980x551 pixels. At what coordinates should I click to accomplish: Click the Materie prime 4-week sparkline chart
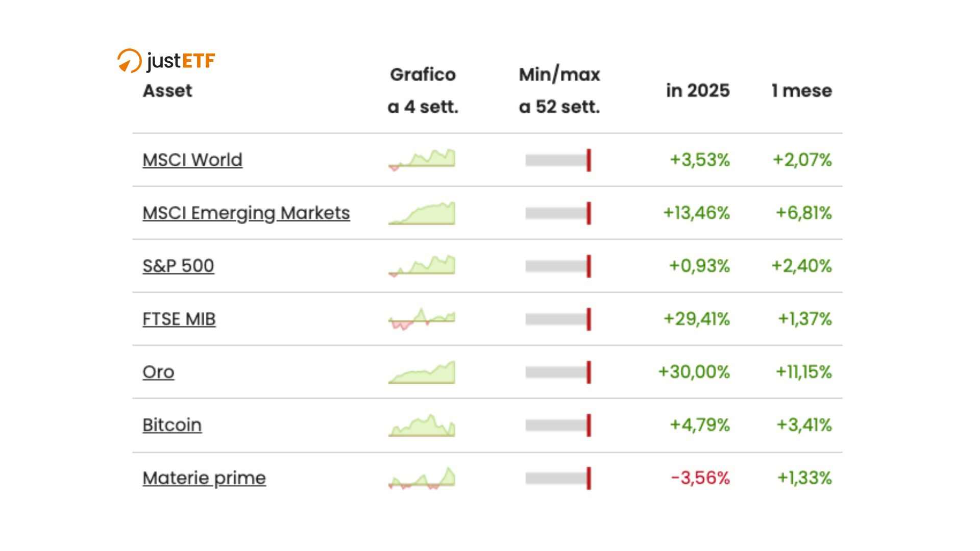click(422, 479)
